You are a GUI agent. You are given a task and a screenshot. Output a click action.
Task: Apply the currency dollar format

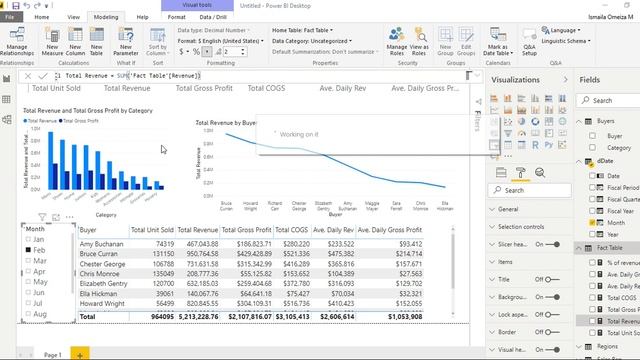point(181,52)
